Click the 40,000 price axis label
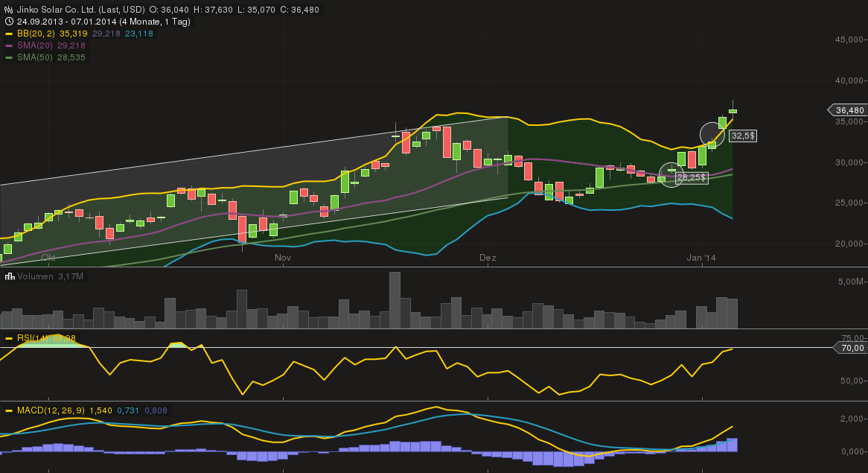This screenshot has width=868, height=473. (849, 81)
